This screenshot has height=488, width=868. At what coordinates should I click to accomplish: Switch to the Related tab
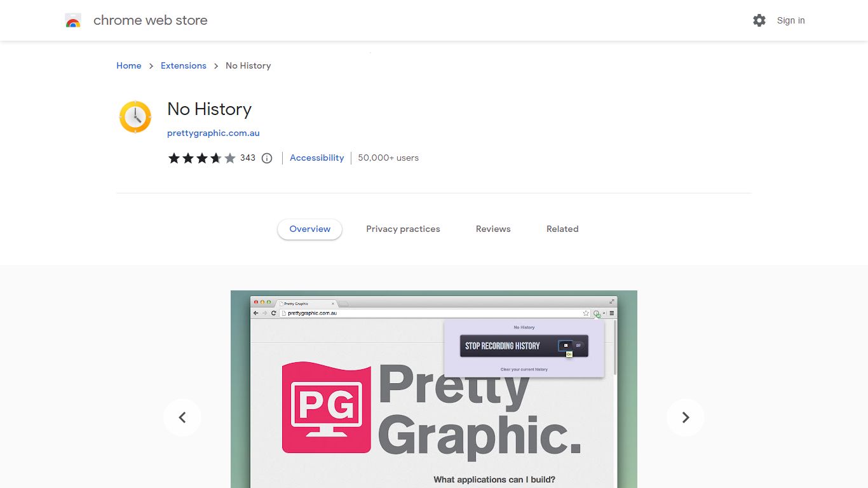click(x=562, y=229)
